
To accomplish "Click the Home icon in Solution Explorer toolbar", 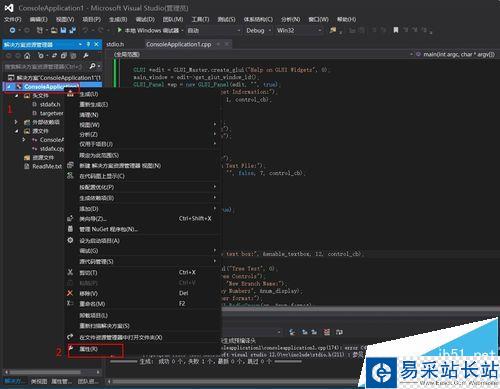I will (27, 55).
